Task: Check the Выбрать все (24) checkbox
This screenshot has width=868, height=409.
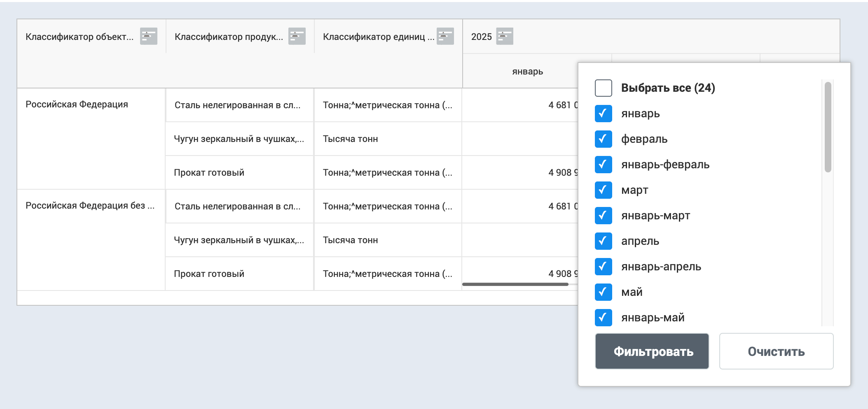Action: point(603,88)
